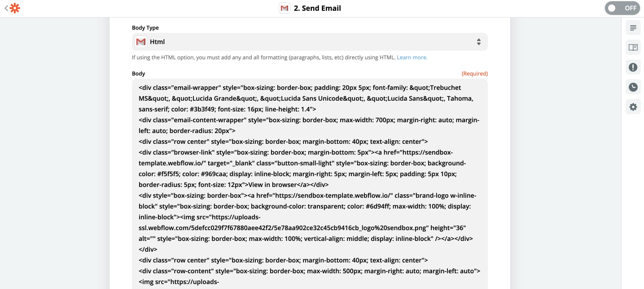Open the settings gear icon in sidebar

(x=633, y=107)
